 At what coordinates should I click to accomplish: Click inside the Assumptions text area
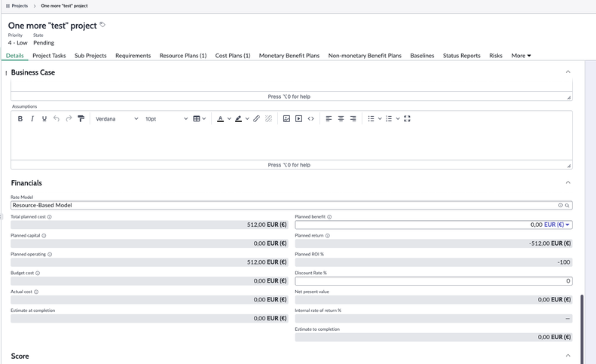tap(291, 143)
